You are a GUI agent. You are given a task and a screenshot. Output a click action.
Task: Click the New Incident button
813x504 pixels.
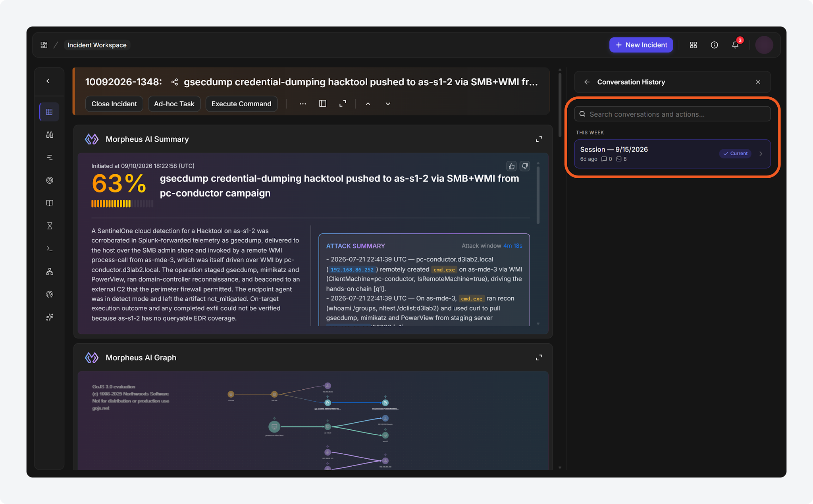(x=641, y=45)
